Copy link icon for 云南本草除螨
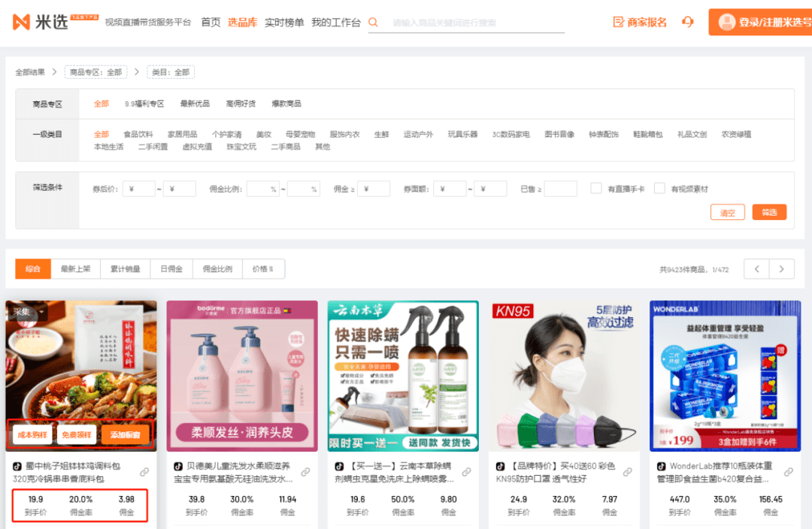Viewport: 812px width, 529px height. (x=467, y=472)
